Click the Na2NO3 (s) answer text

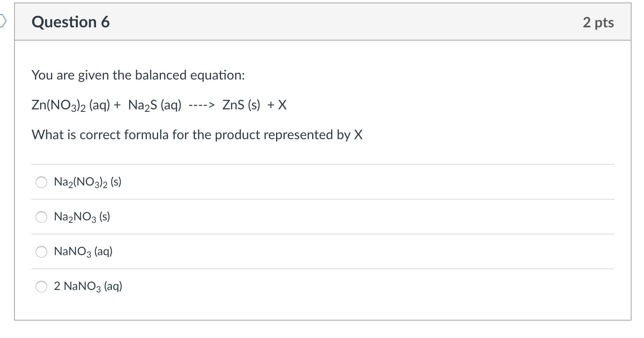82,217
